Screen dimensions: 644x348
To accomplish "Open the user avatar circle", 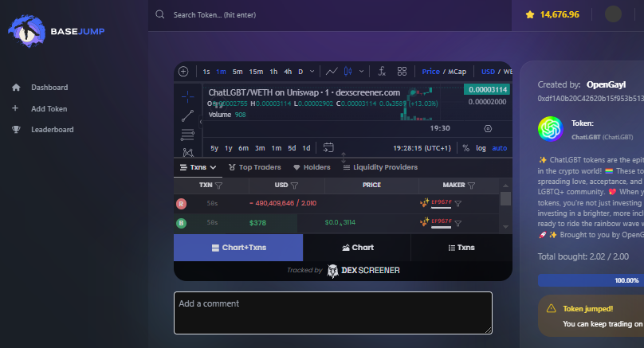I will tap(613, 14).
